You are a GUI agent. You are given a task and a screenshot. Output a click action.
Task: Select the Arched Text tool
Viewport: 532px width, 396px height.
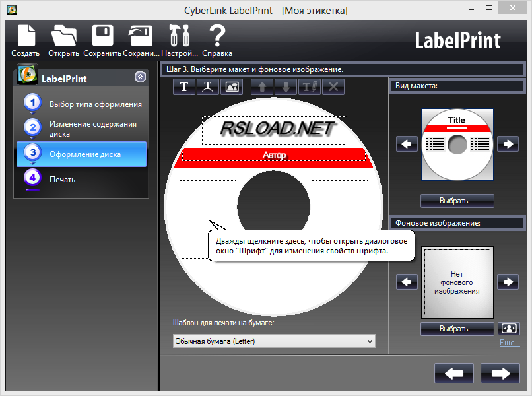pyautogui.click(x=207, y=86)
